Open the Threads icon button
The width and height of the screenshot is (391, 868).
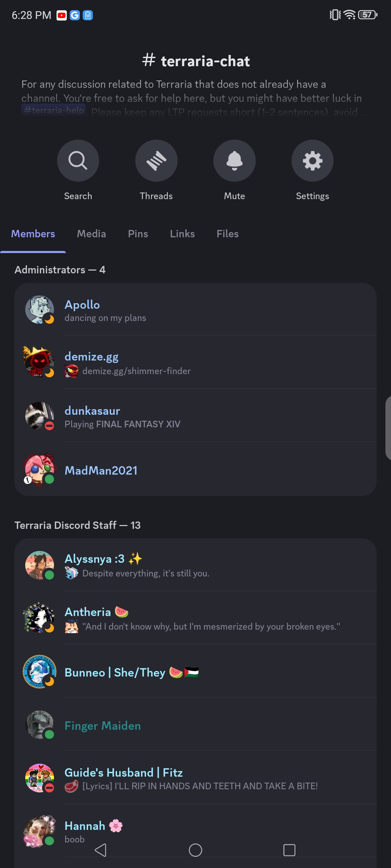(x=156, y=161)
